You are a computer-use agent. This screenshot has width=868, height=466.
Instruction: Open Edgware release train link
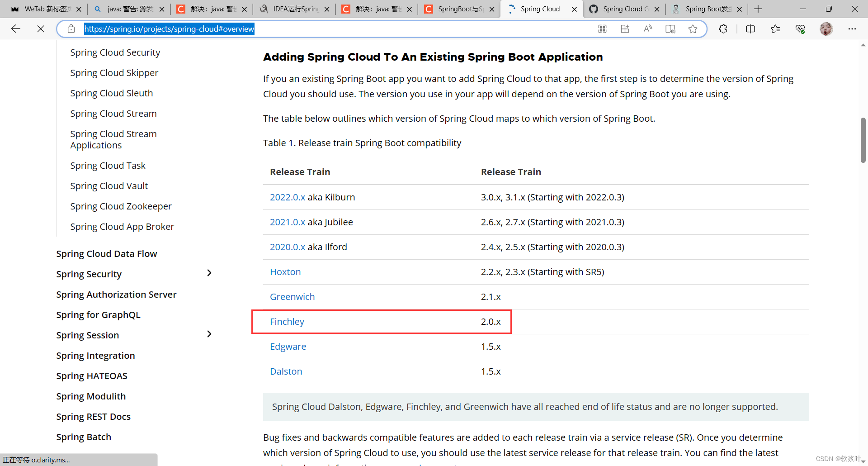(x=288, y=347)
